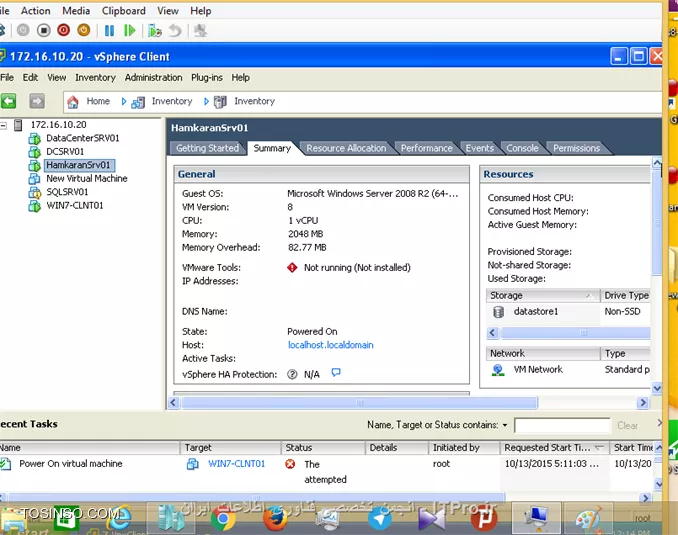Click the first Inventory breadcrumb icon
This screenshot has height=535, width=678.
138,102
